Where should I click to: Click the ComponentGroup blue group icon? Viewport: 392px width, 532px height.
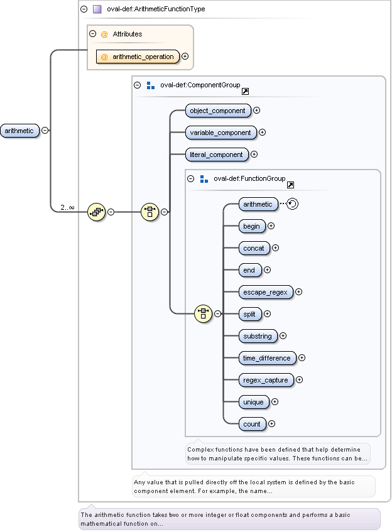pyautogui.click(x=150, y=85)
